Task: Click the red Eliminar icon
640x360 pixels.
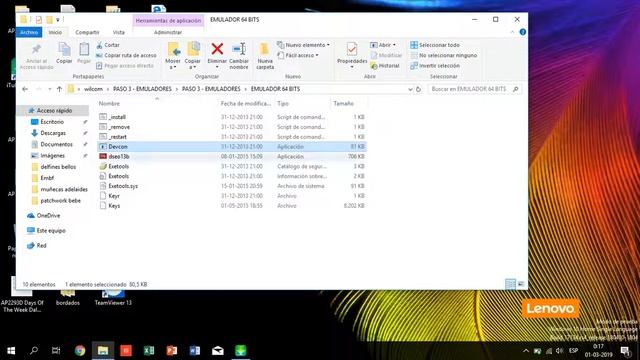Action: coord(217,49)
